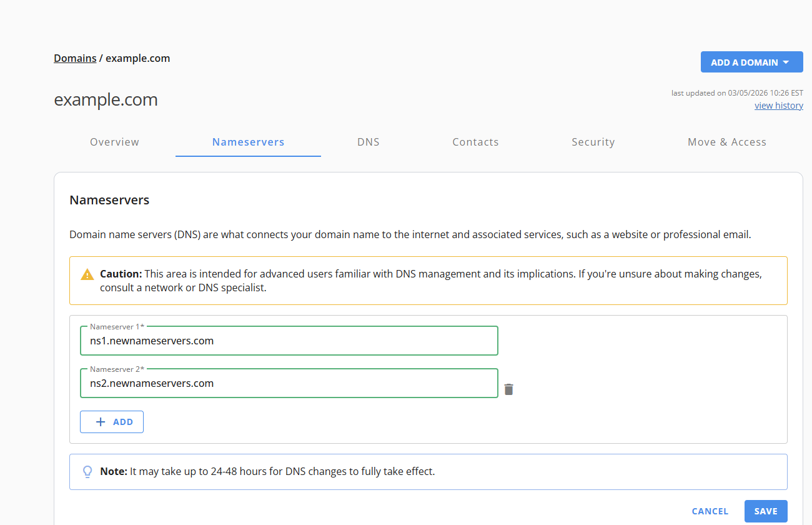Click the Nameservers section heading

[109, 201]
